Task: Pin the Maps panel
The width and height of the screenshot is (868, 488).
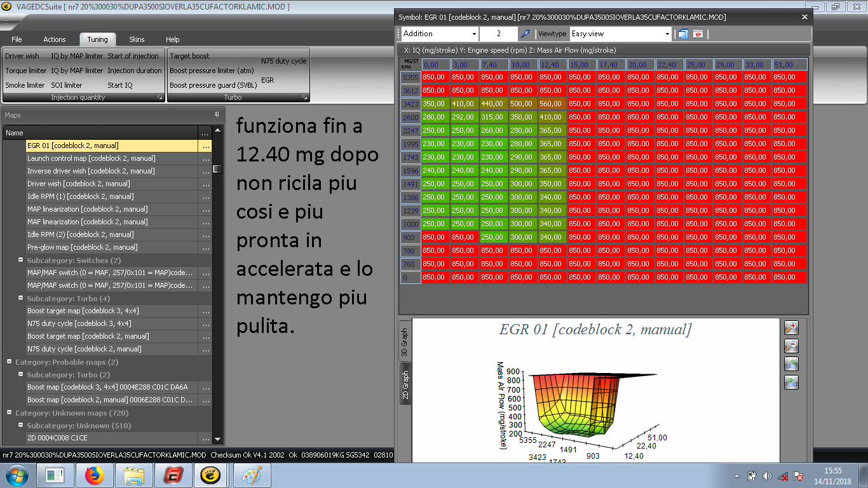Action: tap(217, 115)
